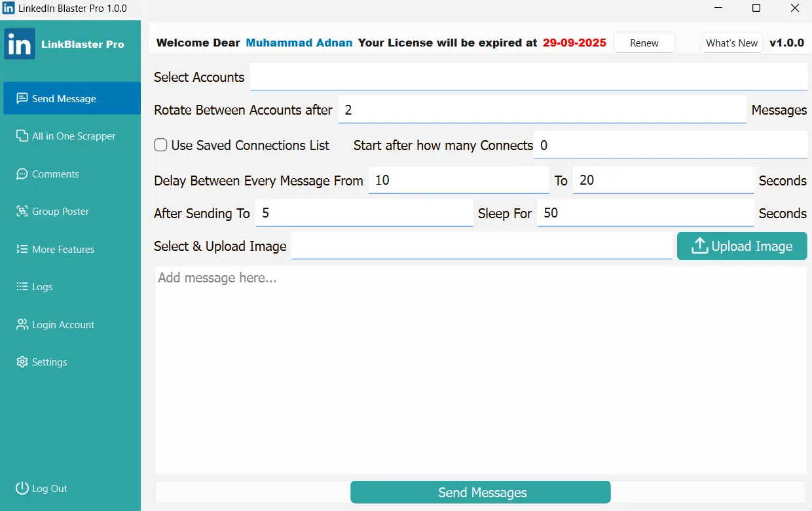The image size is (812, 511).
Task: Click the Logs sidebar icon
Action: tap(22, 287)
